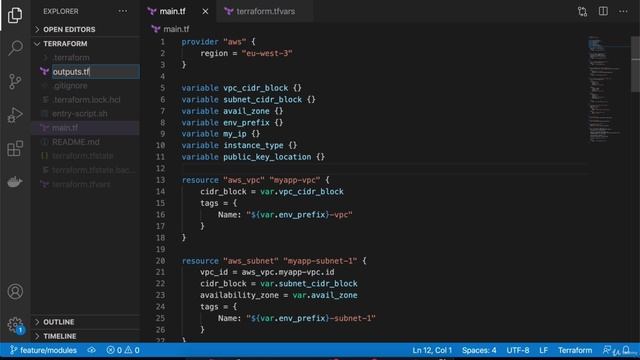This screenshot has width=640, height=360.
Task: Expand the Outline section
Action: [x=86, y=322]
